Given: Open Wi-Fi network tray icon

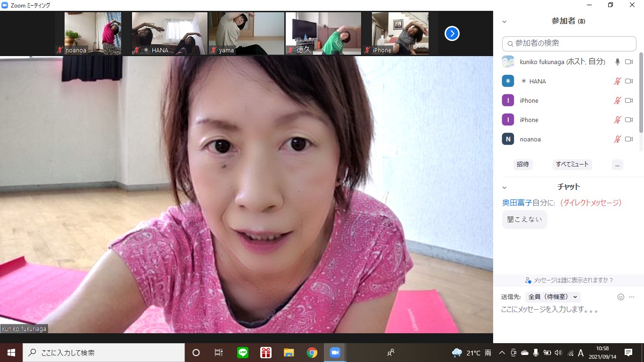Looking at the screenshot, I should click(x=570, y=353).
